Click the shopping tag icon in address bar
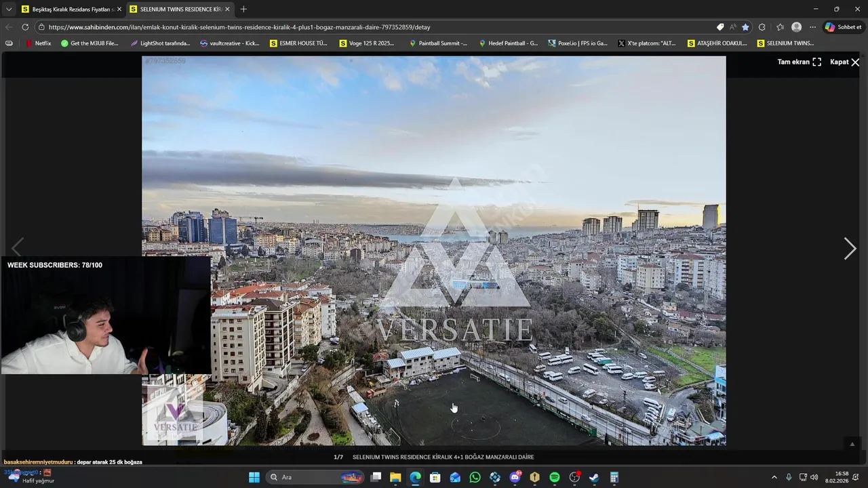868x488 pixels. (720, 27)
